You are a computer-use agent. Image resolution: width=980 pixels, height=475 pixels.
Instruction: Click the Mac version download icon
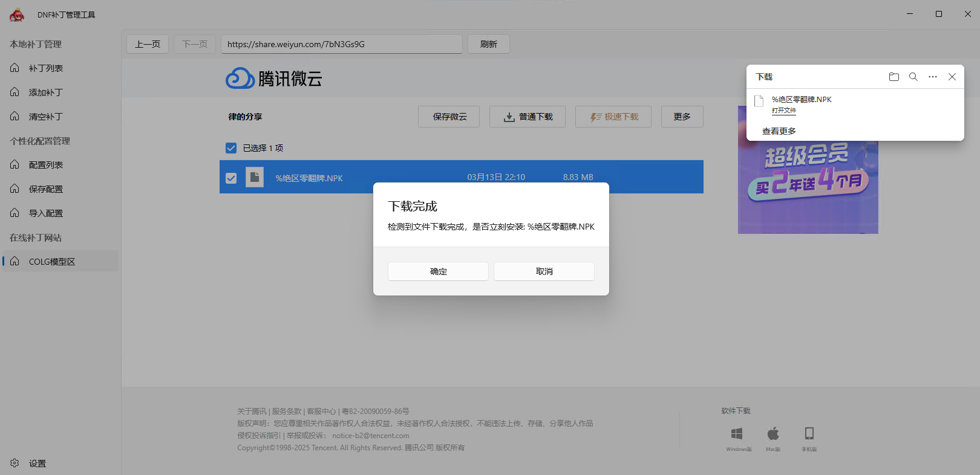773,433
